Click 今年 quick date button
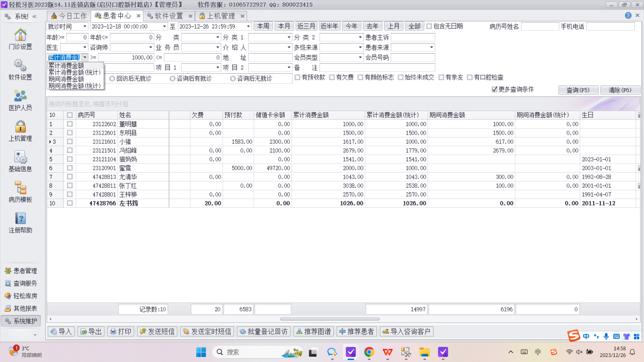This screenshot has width=644, height=362. coord(352,26)
